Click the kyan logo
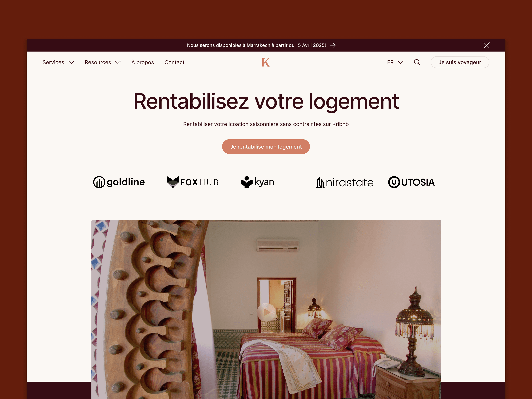532x399 pixels. pyautogui.click(x=257, y=182)
